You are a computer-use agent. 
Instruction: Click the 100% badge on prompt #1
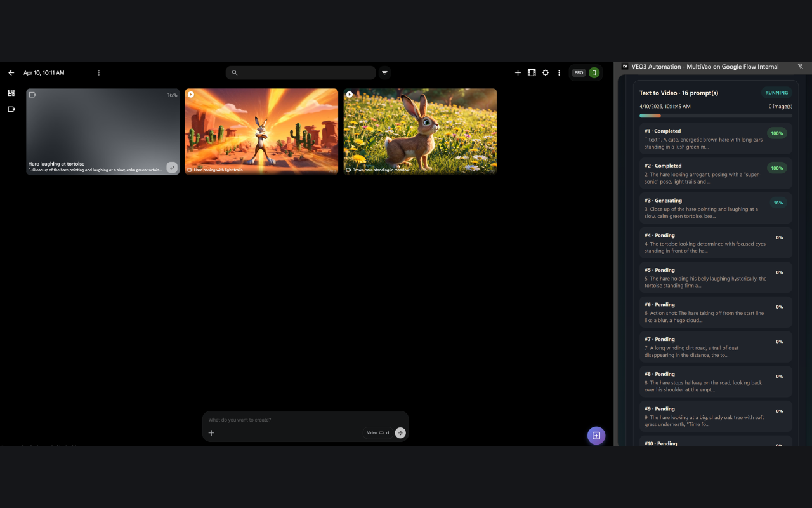pyautogui.click(x=777, y=133)
